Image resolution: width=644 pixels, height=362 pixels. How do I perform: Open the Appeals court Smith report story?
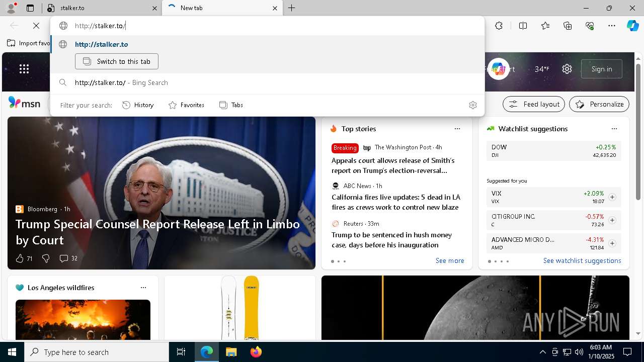coord(393,165)
